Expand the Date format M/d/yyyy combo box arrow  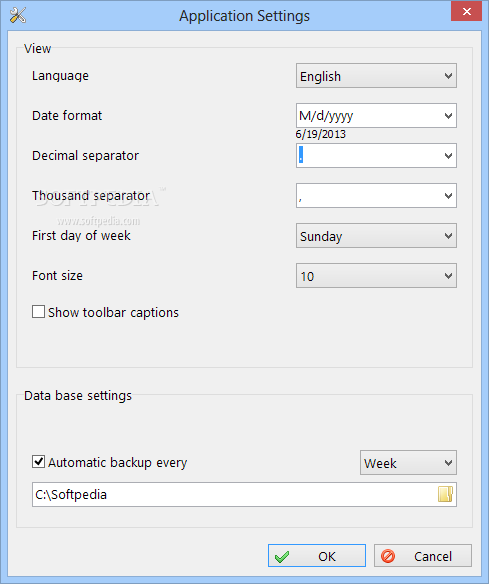[448, 115]
